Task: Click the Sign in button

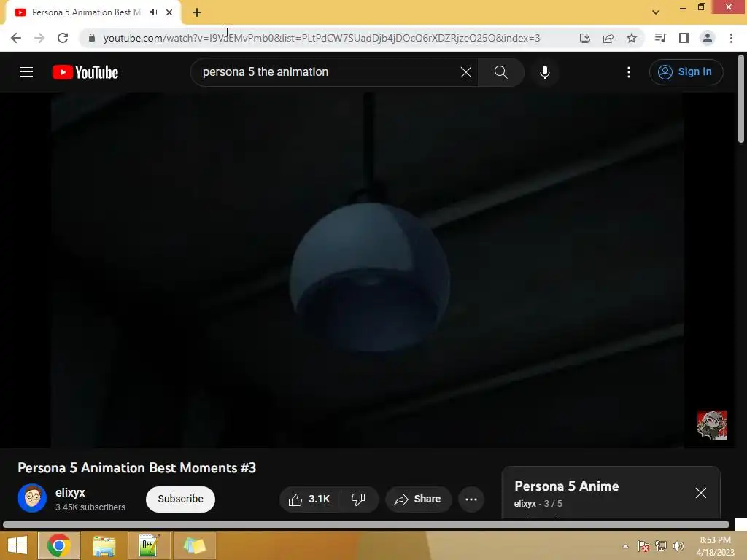Action: tap(686, 72)
